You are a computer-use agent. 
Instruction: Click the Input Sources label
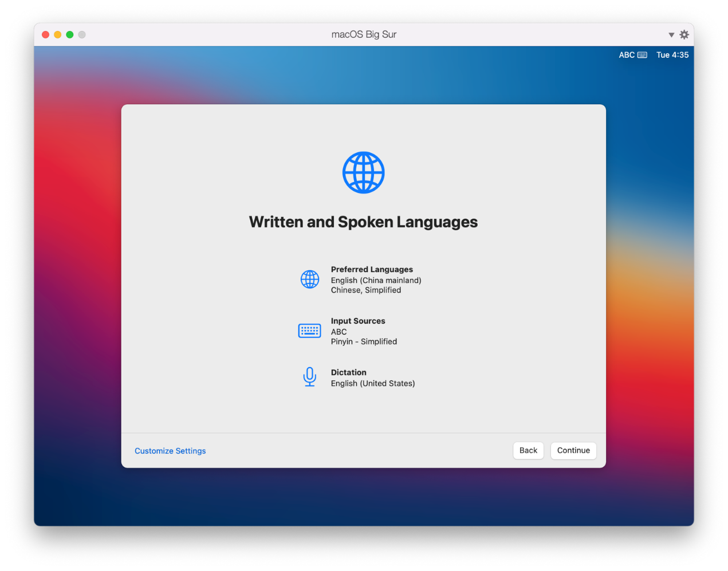tap(358, 321)
